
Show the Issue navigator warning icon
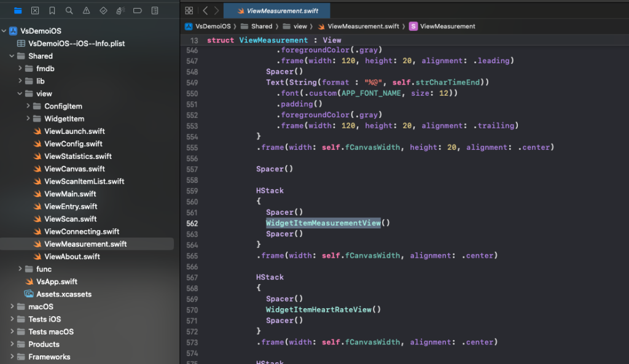pyautogui.click(x=86, y=10)
